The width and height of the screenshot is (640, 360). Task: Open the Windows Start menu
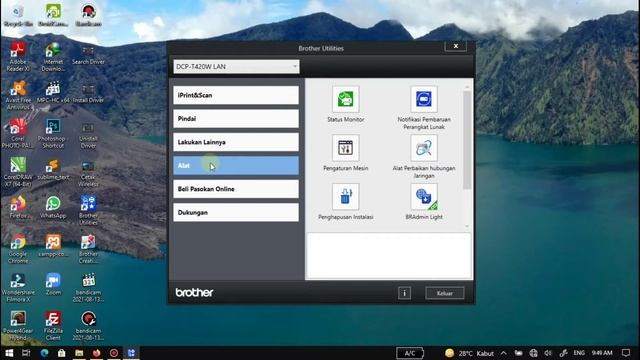tap(9, 353)
